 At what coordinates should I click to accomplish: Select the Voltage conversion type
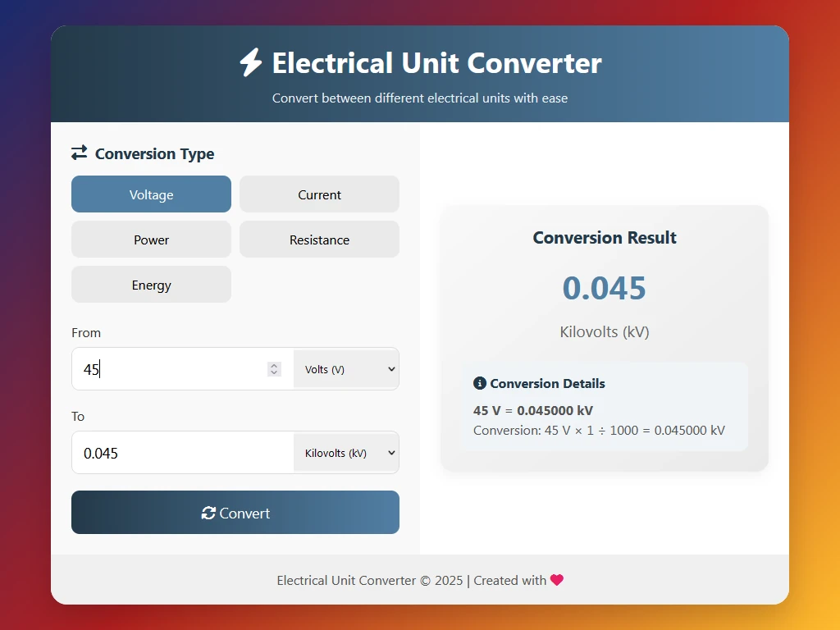tap(151, 194)
